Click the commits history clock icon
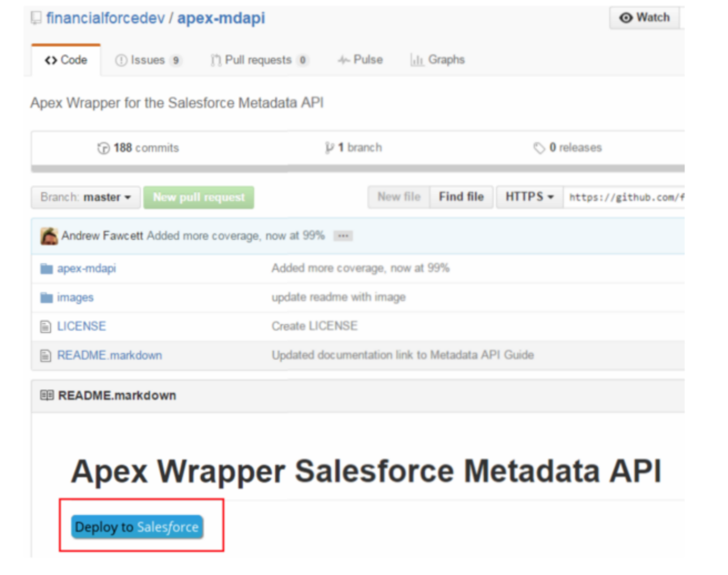728x575 pixels. click(x=103, y=148)
